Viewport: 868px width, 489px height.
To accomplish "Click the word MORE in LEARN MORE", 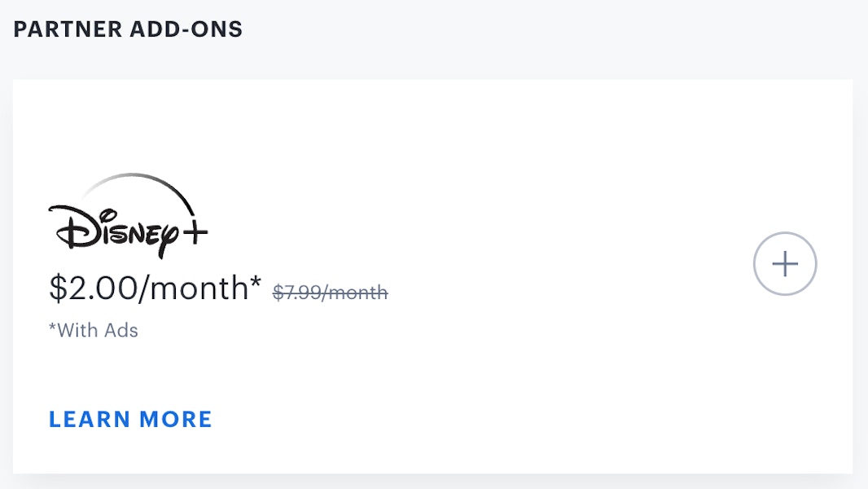I will coord(176,419).
